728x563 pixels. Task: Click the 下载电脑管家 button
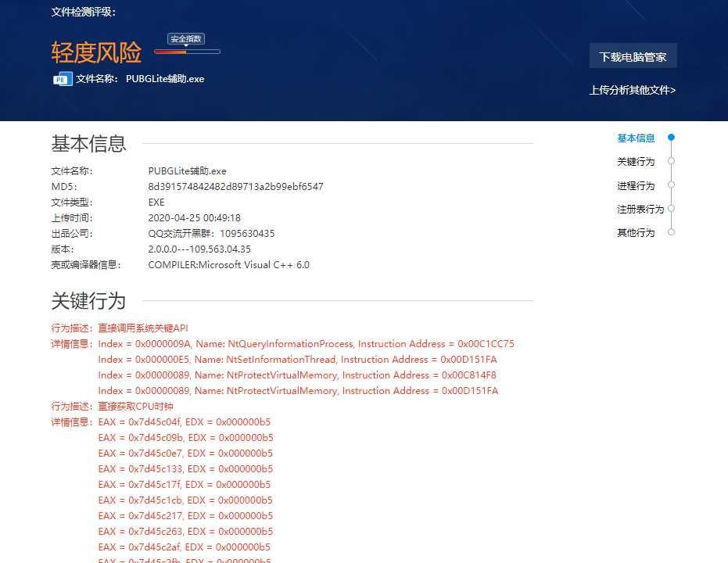click(x=633, y=56)
